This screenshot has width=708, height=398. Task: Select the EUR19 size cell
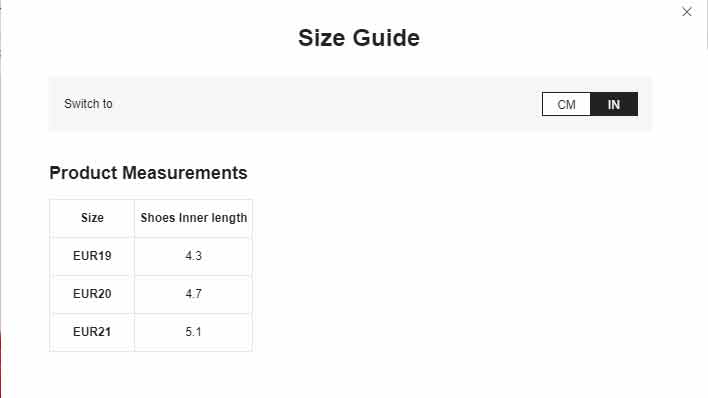pos(92,256)
